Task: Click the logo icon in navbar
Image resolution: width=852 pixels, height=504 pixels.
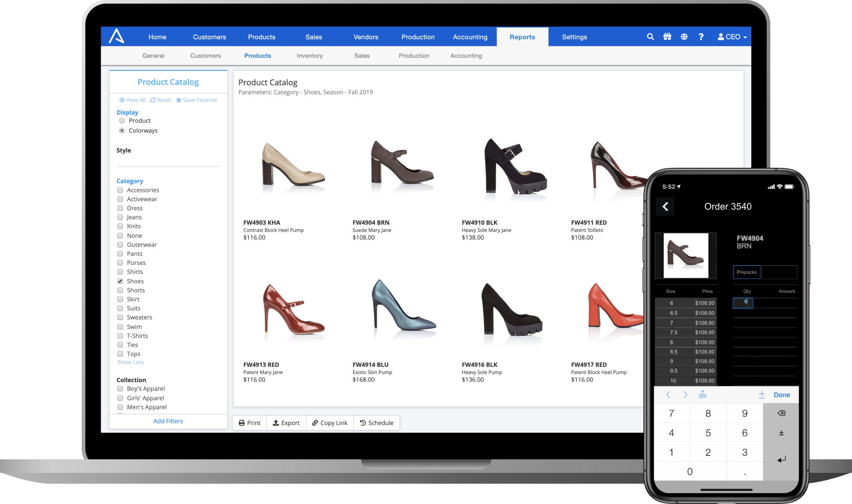Action: tap(116, 36)
